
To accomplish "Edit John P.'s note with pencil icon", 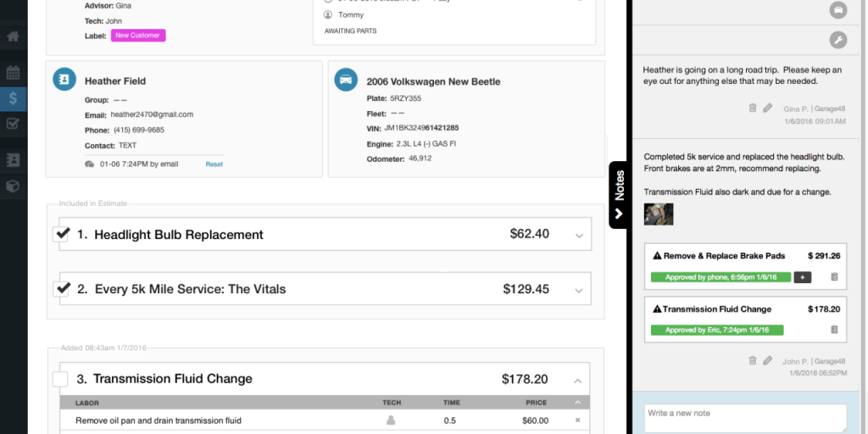I will tap(768, 360).
